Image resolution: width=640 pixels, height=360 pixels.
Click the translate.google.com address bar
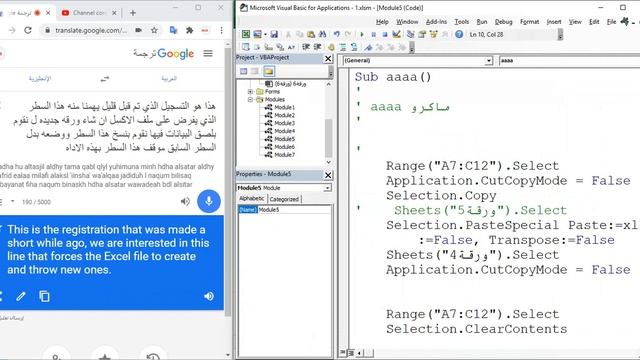[91, 30]
